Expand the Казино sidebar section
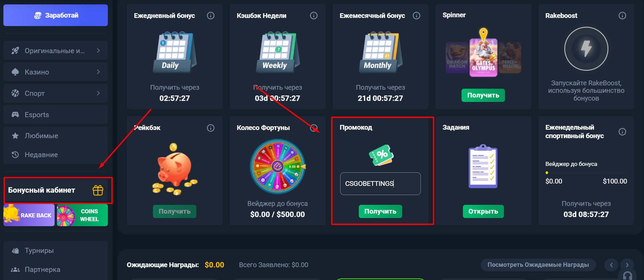 pyautogui.click(x=56, y=72)
